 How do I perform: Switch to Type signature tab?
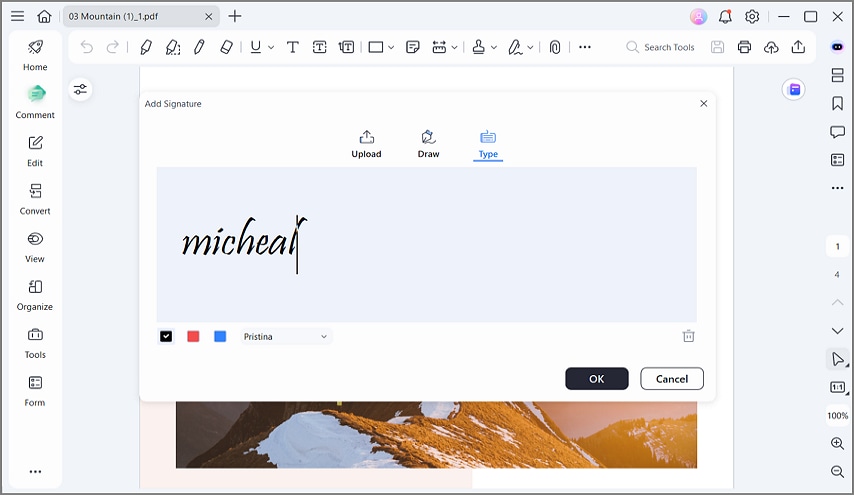pos(488,145)
